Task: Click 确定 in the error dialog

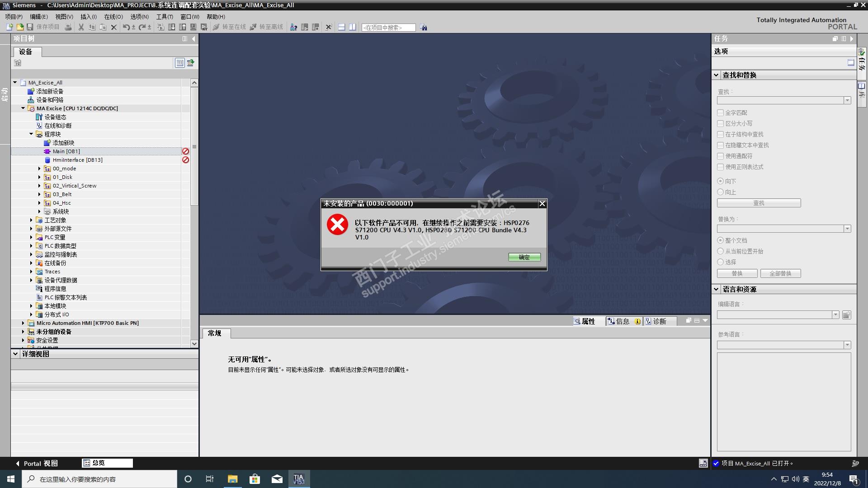Action: 524,257
